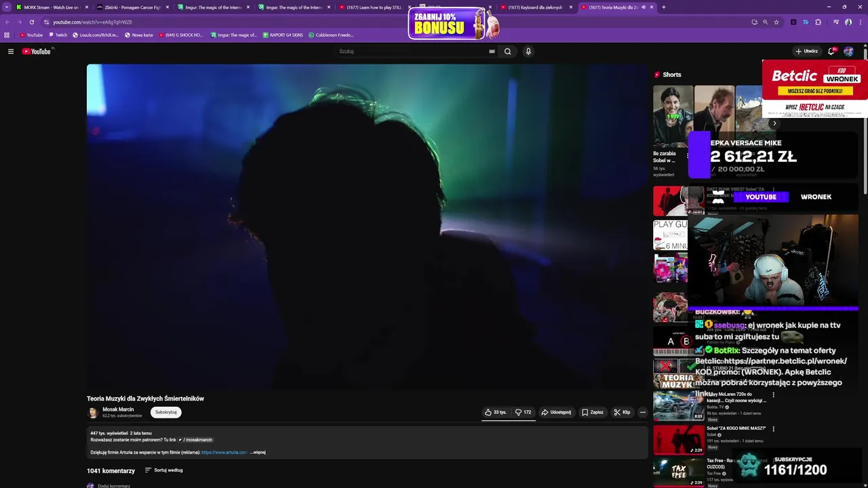
Task: Click the Dodaj komentarz comment field
Action: (114, 486)
